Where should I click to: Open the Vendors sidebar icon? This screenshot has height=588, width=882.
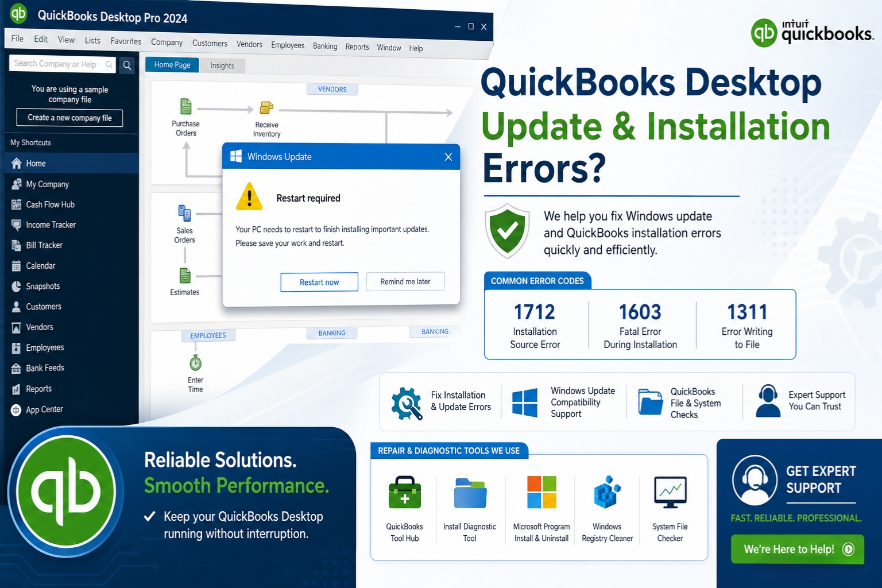[17, 327]
